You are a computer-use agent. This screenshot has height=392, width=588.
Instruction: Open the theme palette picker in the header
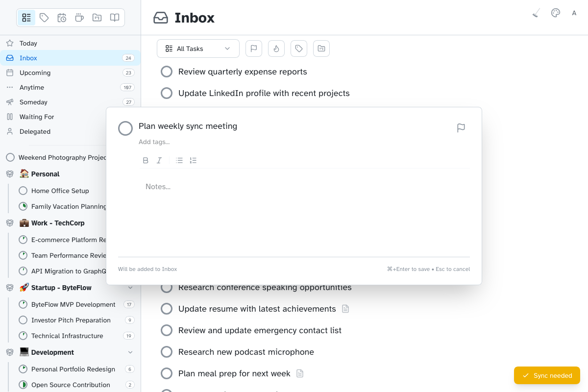555,13
